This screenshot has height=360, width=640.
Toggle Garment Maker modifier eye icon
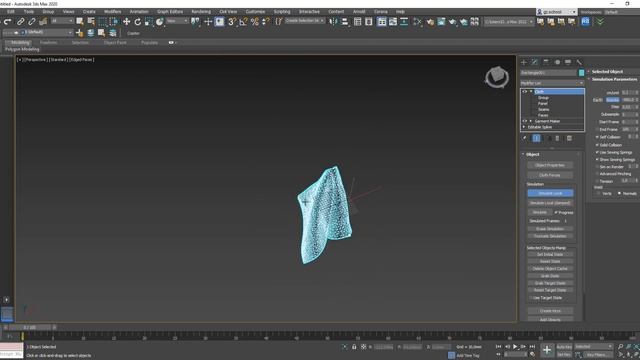pyautogui.click(x=525, y=121)
